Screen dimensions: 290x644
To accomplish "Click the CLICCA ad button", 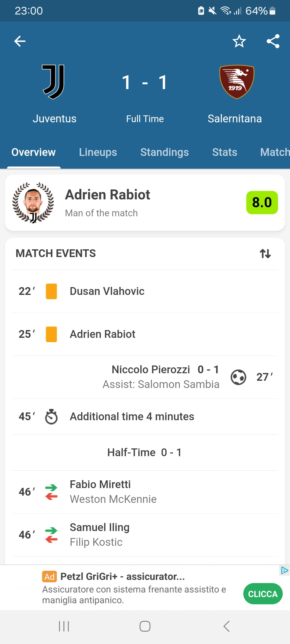I will [x=263, y=594].
